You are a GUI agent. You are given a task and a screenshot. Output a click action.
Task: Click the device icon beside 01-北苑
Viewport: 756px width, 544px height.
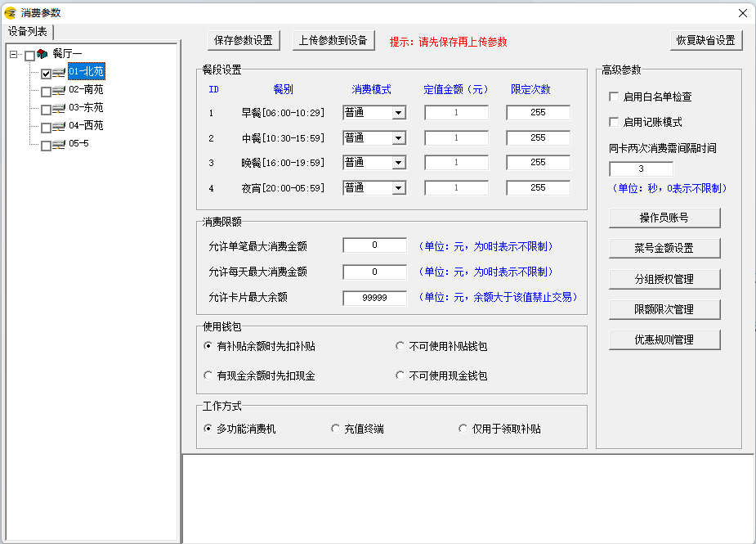coord(59,73)
